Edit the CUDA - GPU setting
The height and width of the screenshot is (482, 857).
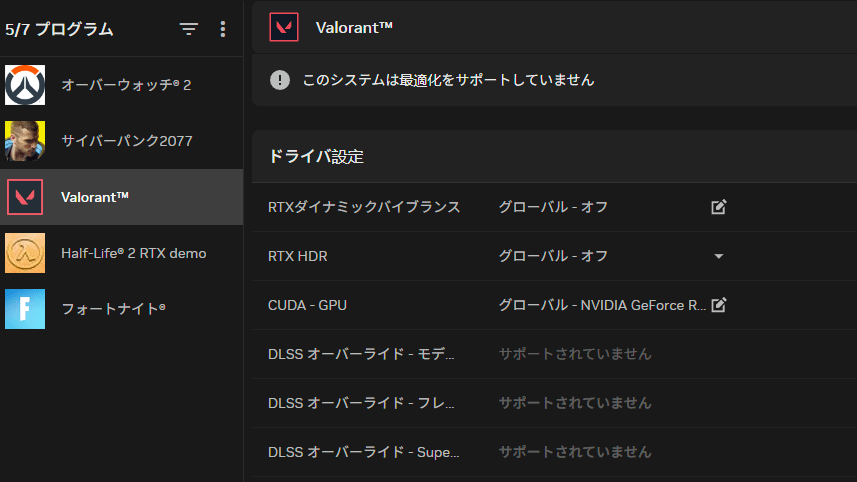718,305
